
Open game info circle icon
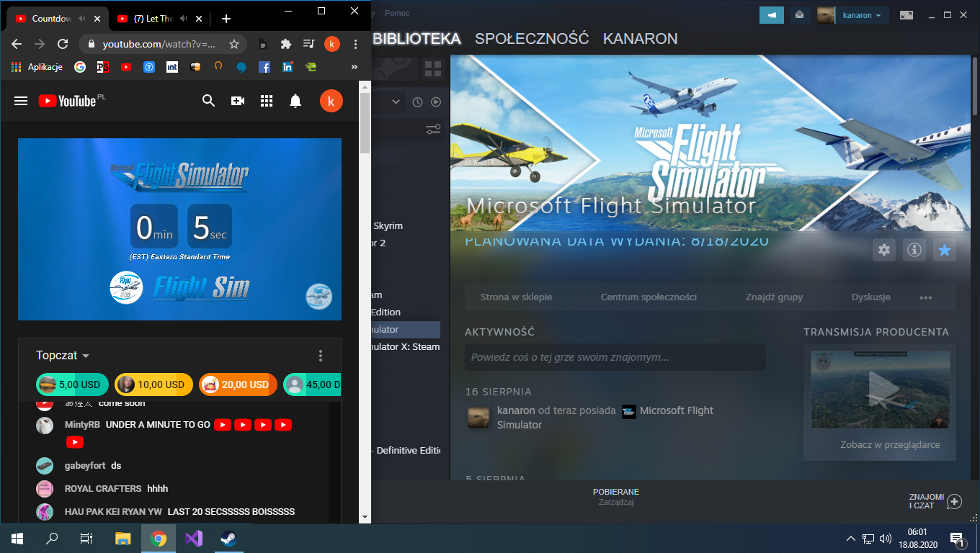914,251
